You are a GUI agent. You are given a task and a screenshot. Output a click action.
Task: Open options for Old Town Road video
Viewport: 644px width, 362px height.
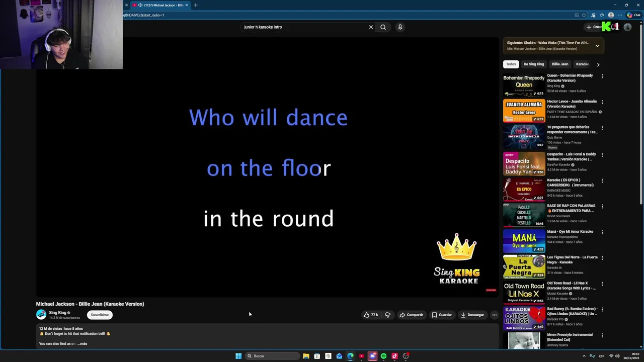602,284
